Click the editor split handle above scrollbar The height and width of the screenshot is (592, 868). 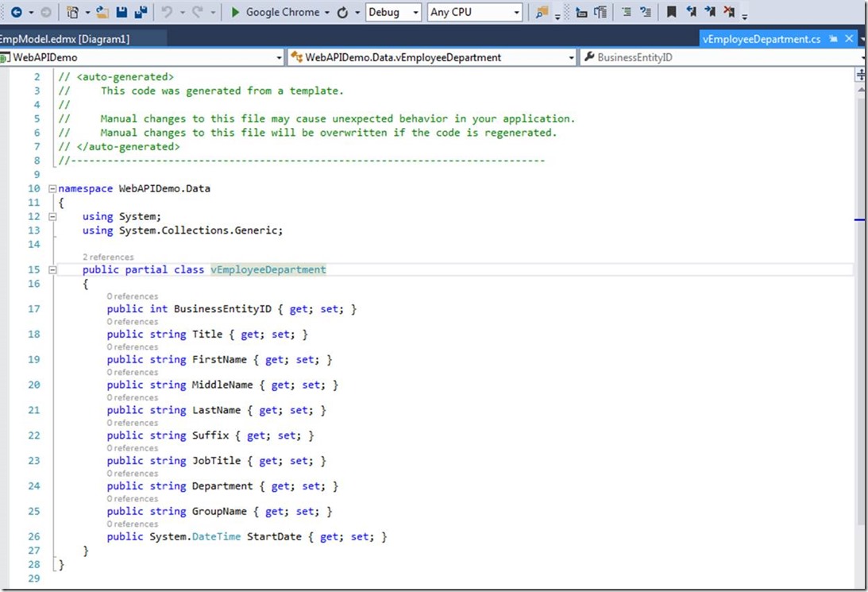[x=861, y=75]
